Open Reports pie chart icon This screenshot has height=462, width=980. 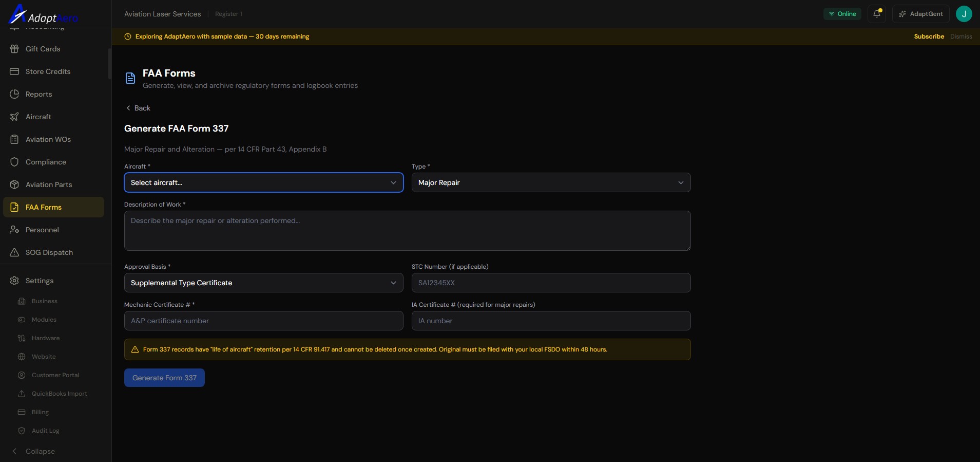click(14, 94)
